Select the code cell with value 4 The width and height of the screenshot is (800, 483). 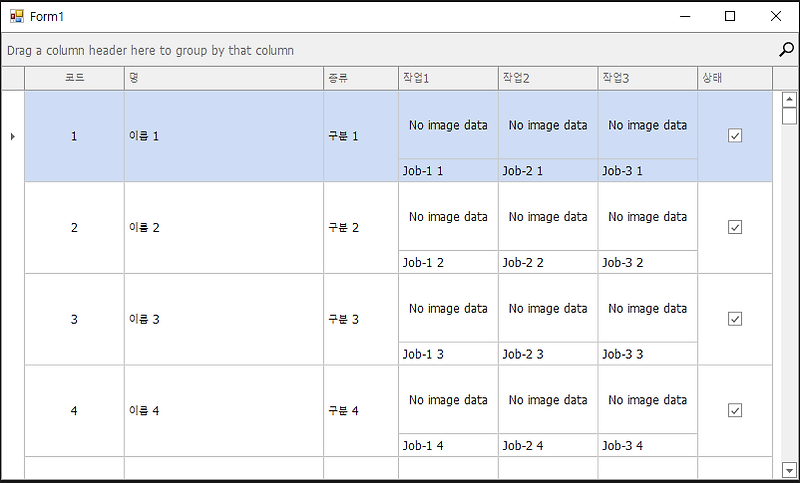(x=74, y=411)
